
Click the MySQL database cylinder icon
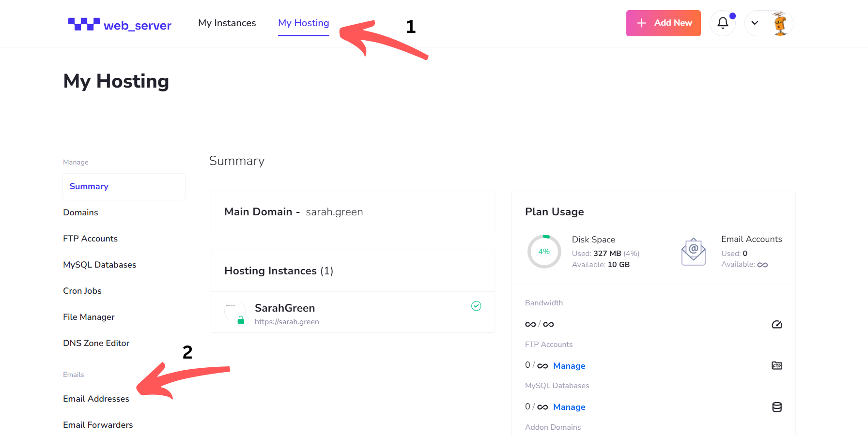coord(777,407)
